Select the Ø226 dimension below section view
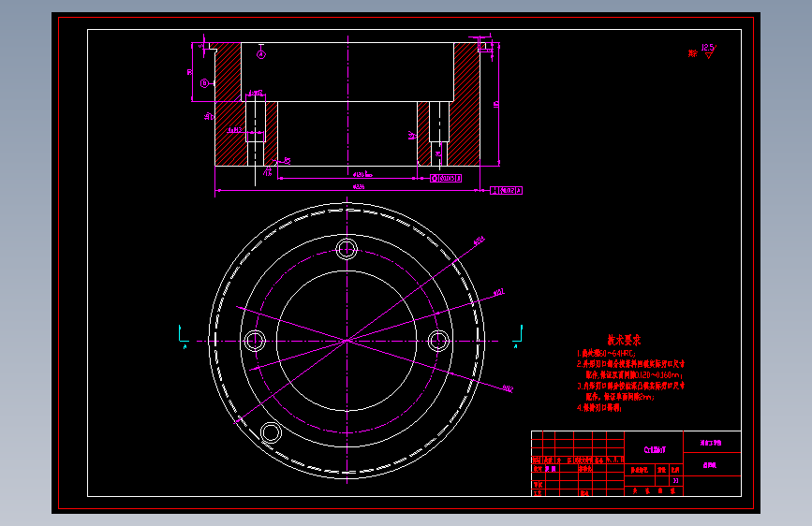This screenshot has height=526, width=812. tap(359, 187)
